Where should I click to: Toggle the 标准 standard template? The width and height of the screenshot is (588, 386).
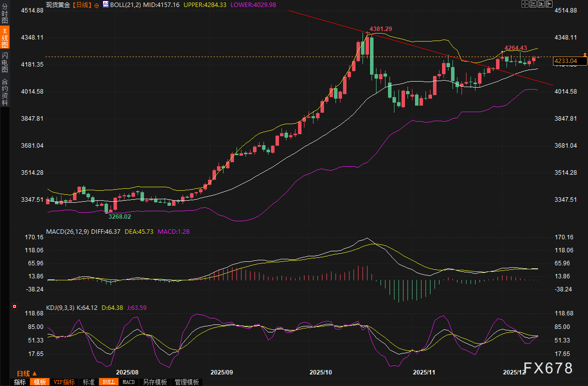click(x=88, y=382)
